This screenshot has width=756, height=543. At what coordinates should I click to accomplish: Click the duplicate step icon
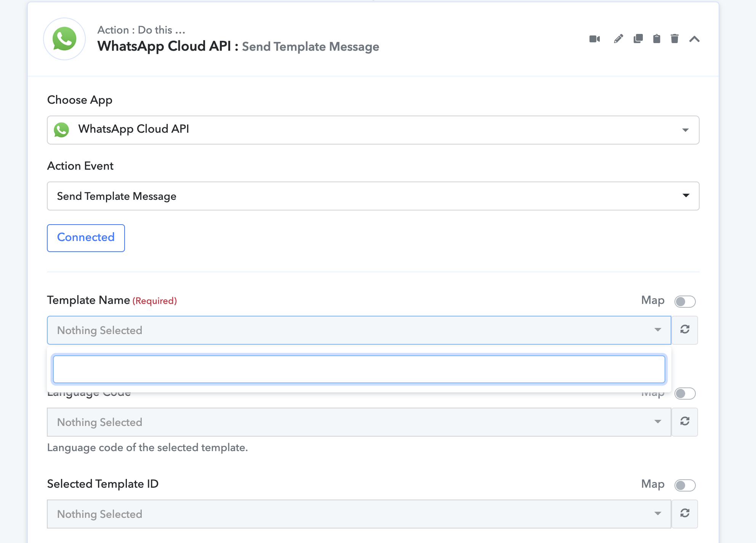pyautogui.click(x=638, y=39)
